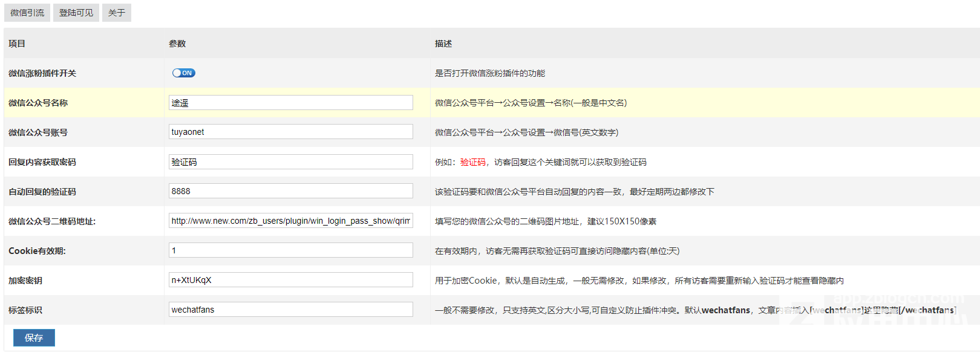Click the 微信公众号名称 input field
Viewport: 980px width, 358px height.
click(x=291, y=103)
